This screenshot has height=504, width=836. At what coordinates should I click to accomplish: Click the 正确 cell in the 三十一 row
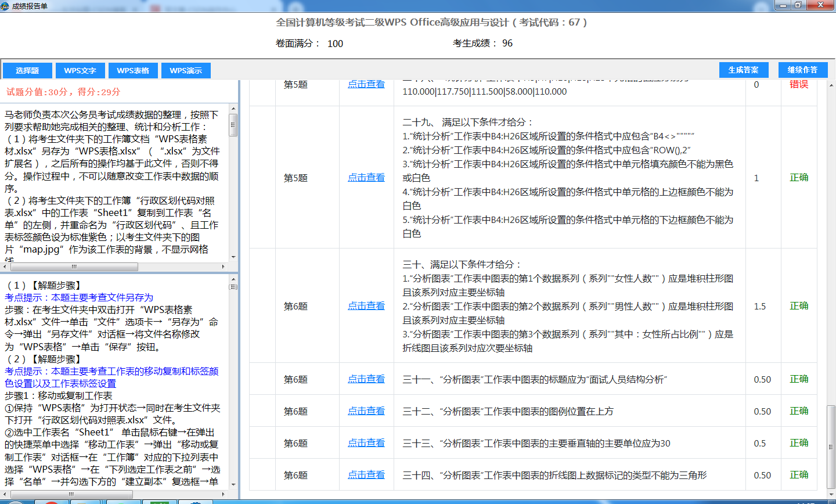[x=799, y=379]
